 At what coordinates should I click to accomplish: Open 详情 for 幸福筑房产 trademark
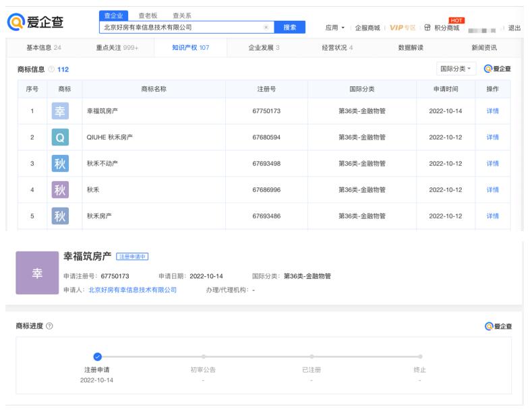[492, 111]
